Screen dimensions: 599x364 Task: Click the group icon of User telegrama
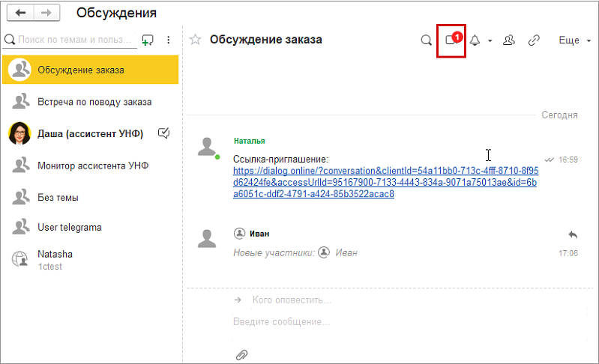click(x=21, y=227)
